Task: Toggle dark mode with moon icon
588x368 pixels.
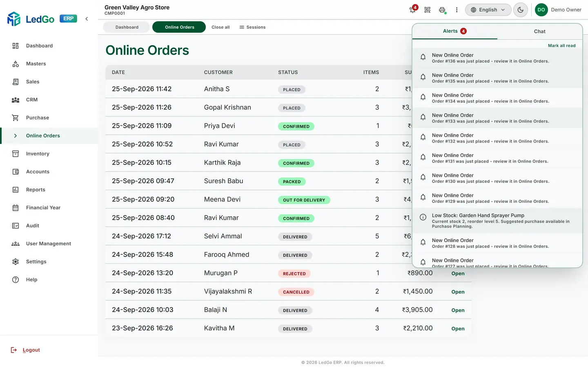Action: click(x=521, y=10)
